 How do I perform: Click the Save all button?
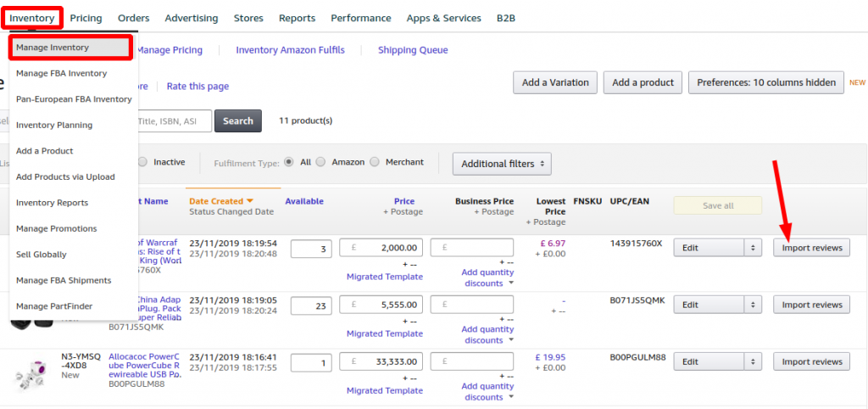tap(718, 205)
